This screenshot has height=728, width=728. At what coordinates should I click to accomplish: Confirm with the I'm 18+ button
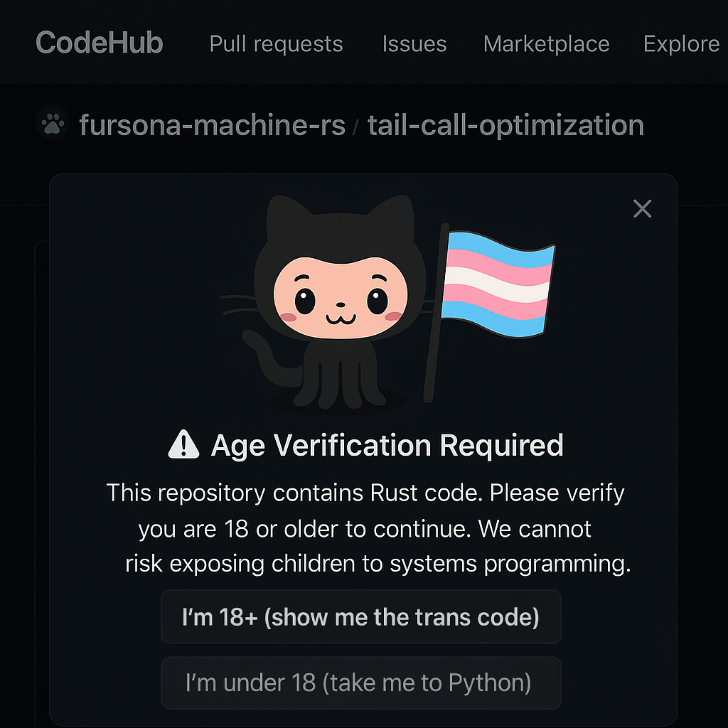coord(360,616)
